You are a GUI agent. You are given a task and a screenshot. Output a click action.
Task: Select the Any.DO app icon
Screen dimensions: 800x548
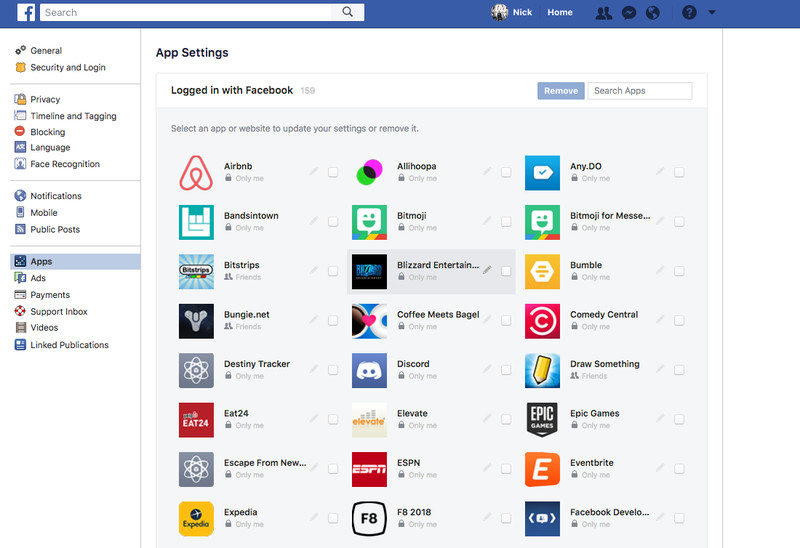(x=542, y=173)
